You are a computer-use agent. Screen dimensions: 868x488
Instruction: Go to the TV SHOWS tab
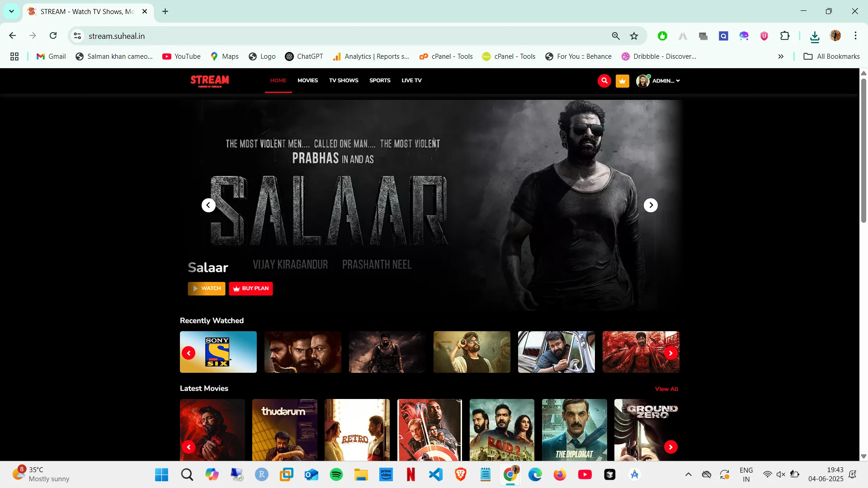(344, 80)
